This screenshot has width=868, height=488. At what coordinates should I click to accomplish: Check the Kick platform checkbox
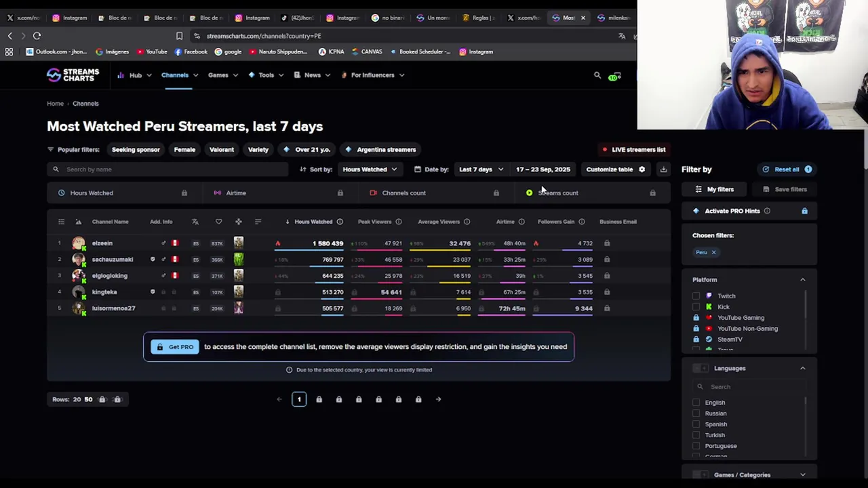click(x=696, y=307)
